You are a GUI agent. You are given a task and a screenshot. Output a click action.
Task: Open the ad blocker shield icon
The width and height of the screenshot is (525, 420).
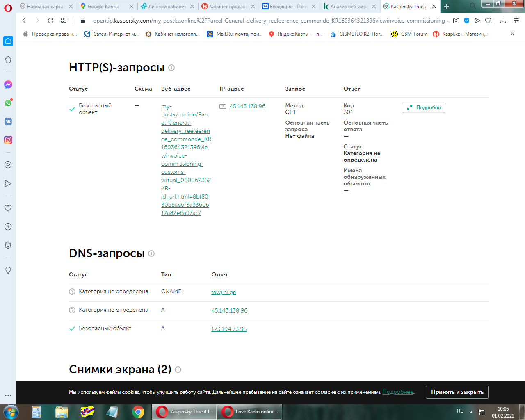pos(467,21)
